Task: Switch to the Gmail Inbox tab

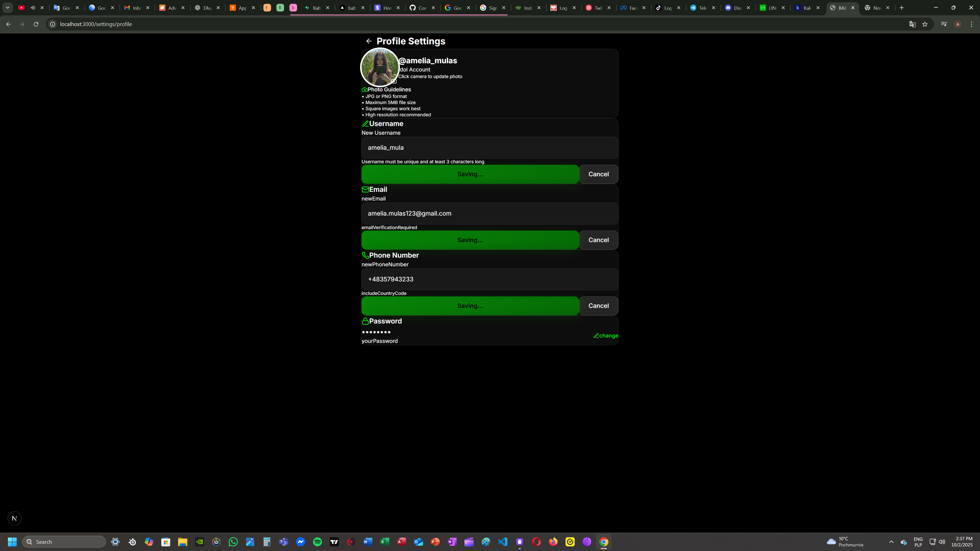Action: coord(133,8)
